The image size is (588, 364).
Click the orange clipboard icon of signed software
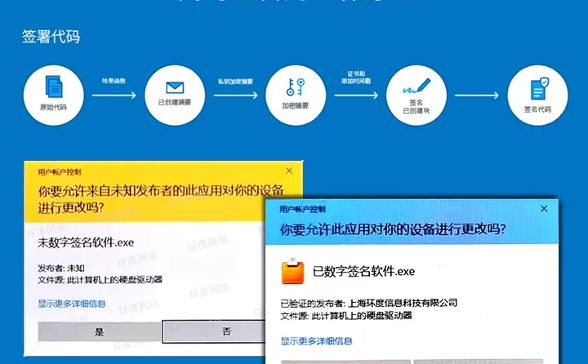292,271
